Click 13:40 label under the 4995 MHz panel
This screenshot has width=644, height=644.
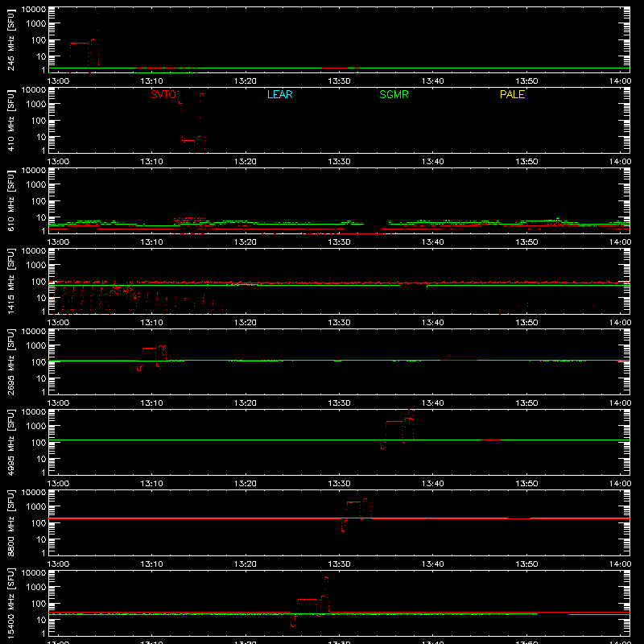click(x=433, y=484)
